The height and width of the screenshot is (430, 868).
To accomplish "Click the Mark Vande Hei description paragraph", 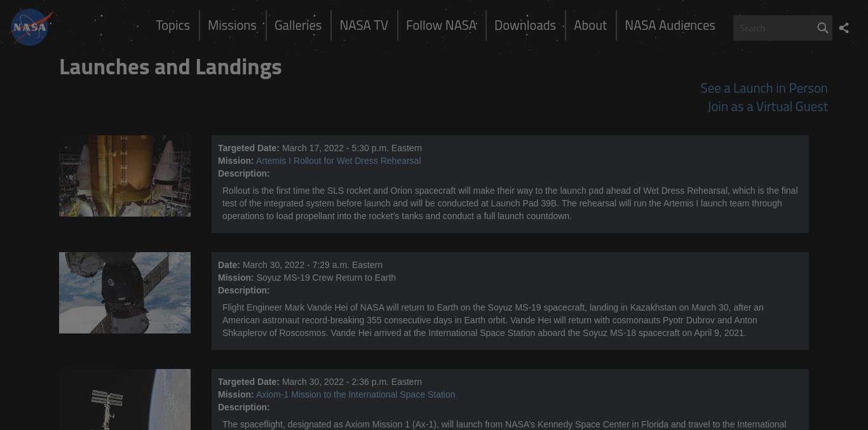I will [493, 320].
